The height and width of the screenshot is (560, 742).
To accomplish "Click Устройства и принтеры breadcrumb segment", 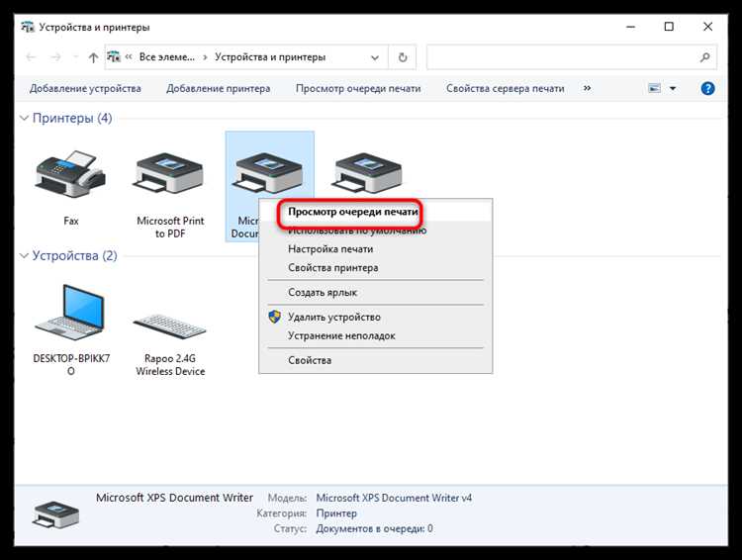I will tap(270, 57).
